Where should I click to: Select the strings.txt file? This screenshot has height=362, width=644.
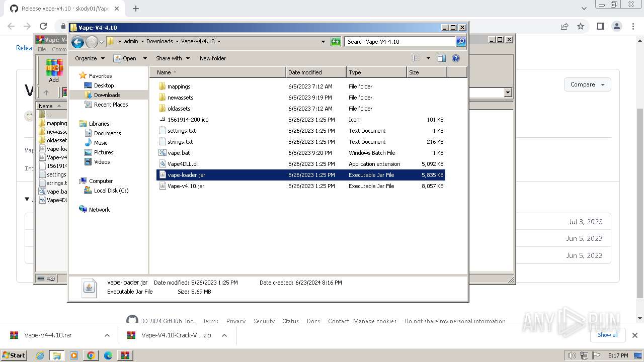(x=180, y=142)
